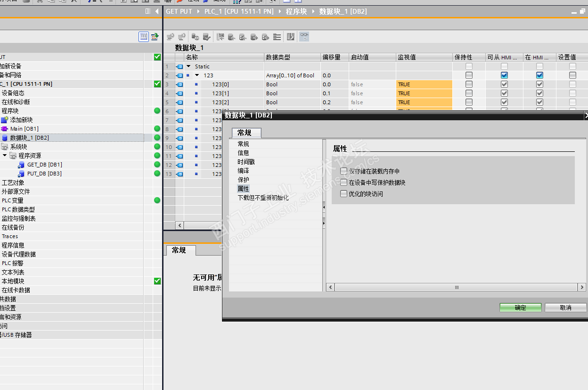Click the 添加新块 add new block icon
This screenshot has height=390, width=588.
5,120
